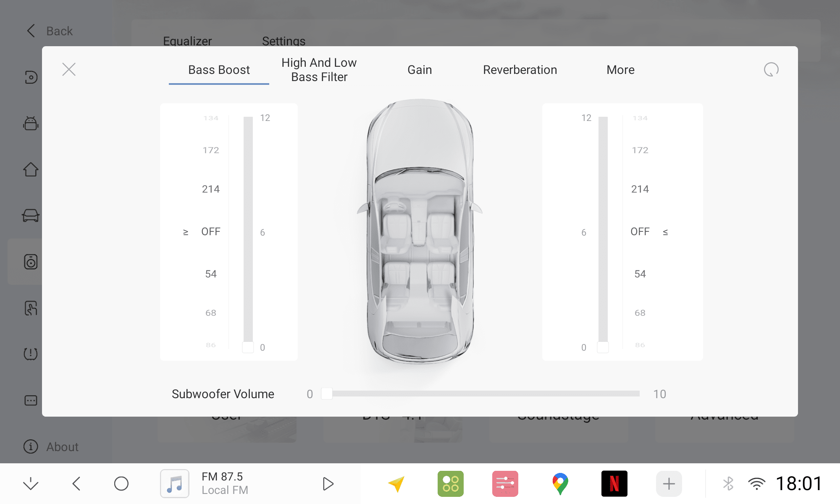Select 214 in the left frequency picker
Image resolution: width=840 pixels, height=504 pixels.
(x=211, y=189)
